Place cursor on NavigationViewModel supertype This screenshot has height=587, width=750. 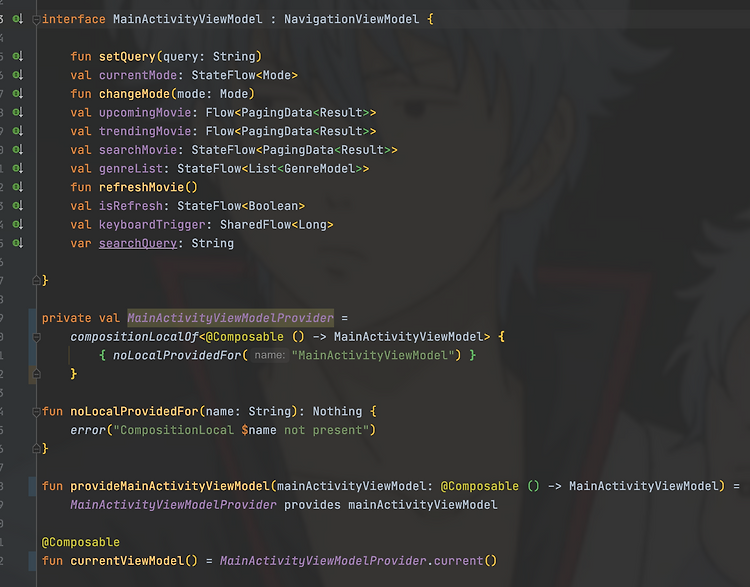click(352, 20)
